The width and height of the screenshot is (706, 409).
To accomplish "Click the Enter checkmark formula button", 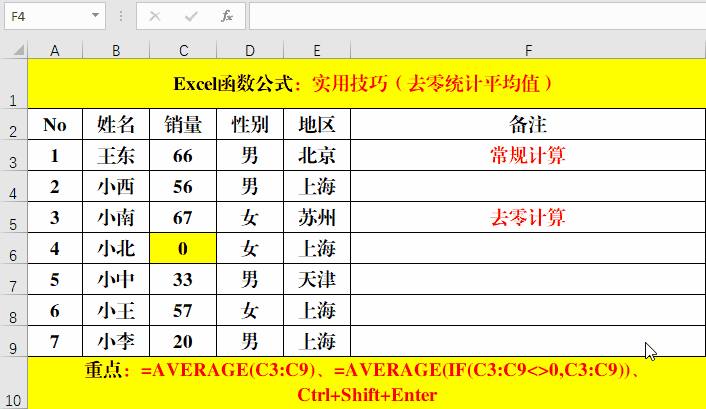I will pyautogui.click(x=191, y=17).
